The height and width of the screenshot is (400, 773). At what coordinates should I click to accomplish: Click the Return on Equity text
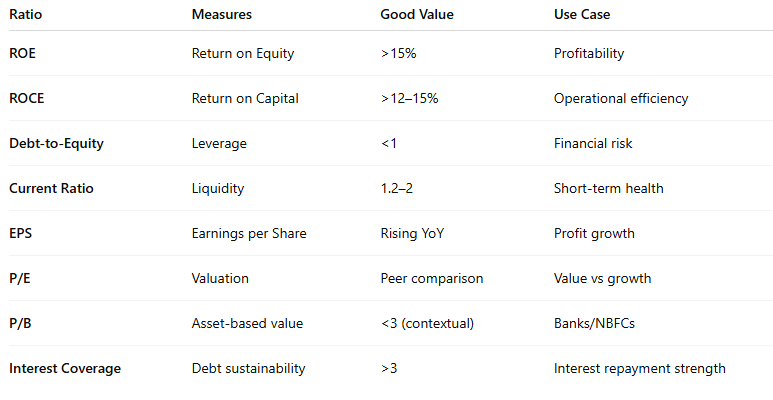(243, 53)
